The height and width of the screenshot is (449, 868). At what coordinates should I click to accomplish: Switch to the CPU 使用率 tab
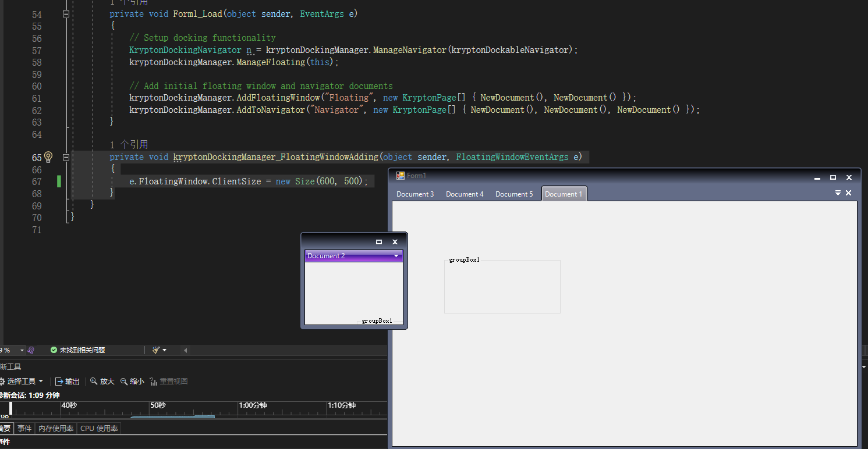pyautogui.click(x=99, y=428)
